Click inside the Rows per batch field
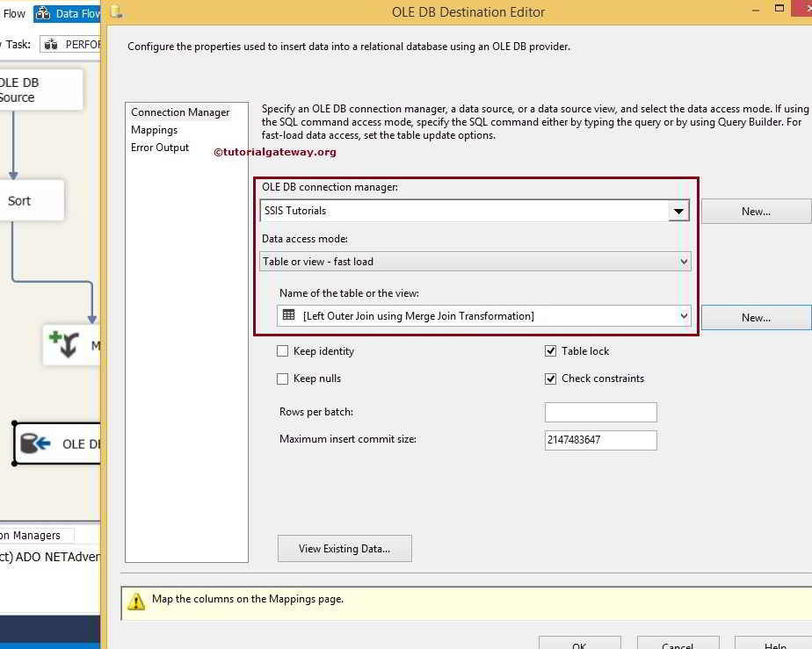Screen dimensions: 812x649 (x=601, y=412)
